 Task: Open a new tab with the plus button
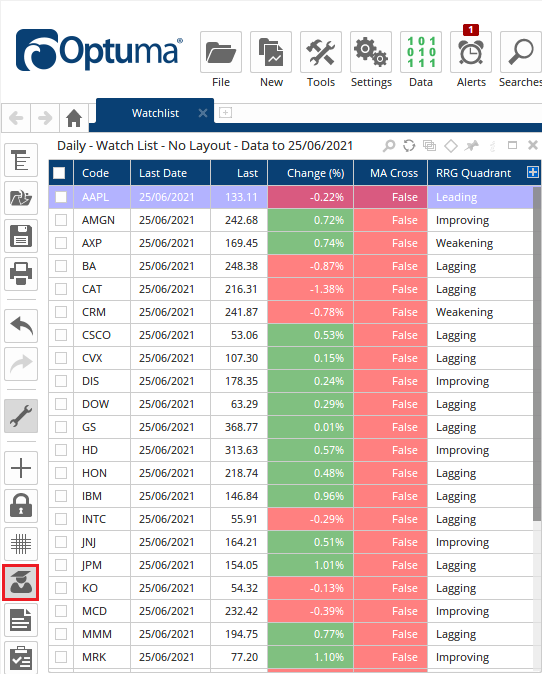coord(226,113)
